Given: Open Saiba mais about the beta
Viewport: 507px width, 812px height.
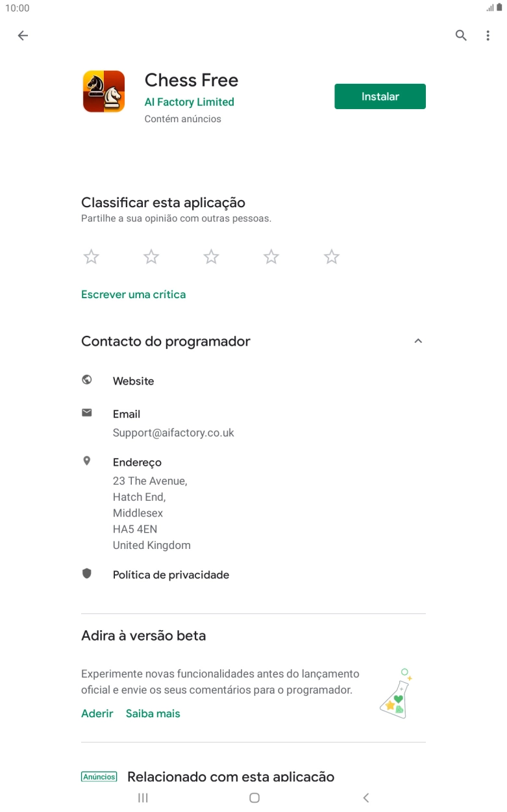Looking at the screenshot, I should point(153,713).
